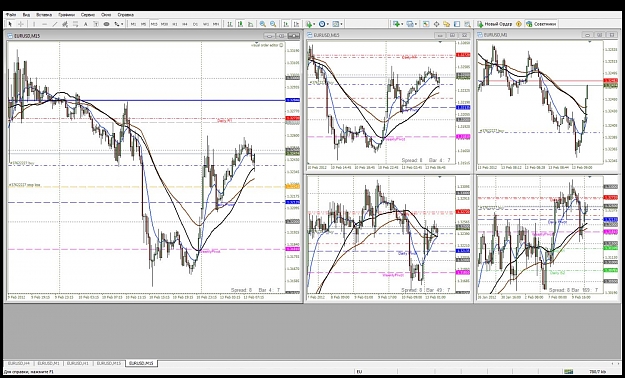The image size is (625, 378).
Task: Switch to the W1 timeframe
Action: tap(206, 24)
